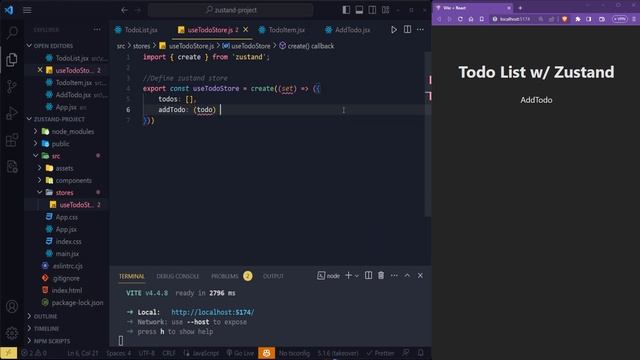This screenshot has width=640, height=360.
Task: Switch to the Problems panel tab
Action: tap(231, 276)
